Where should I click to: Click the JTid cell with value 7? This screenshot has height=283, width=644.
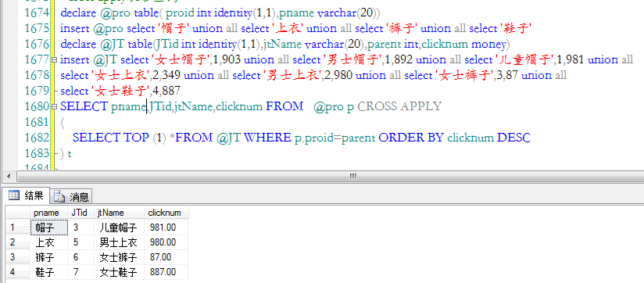[x=81, y=272]
